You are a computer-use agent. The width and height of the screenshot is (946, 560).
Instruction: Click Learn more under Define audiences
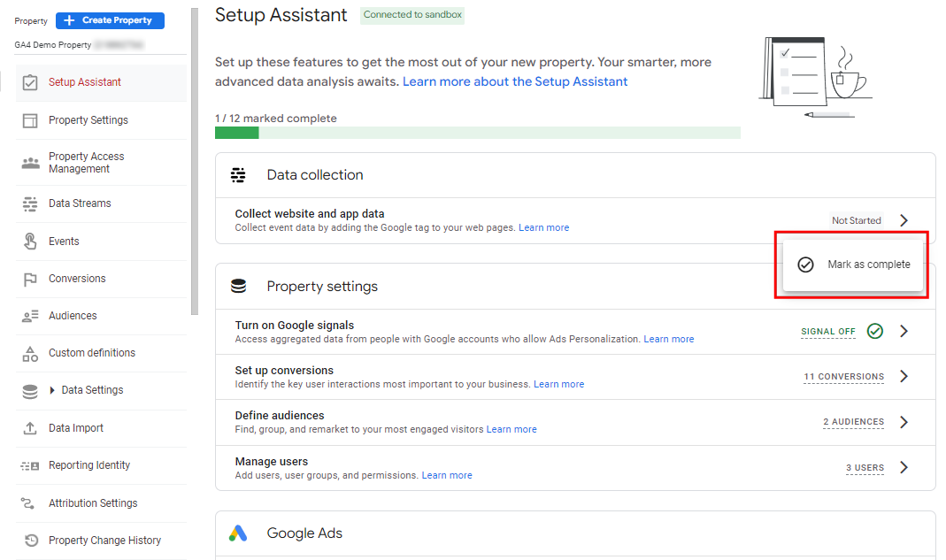511,430
